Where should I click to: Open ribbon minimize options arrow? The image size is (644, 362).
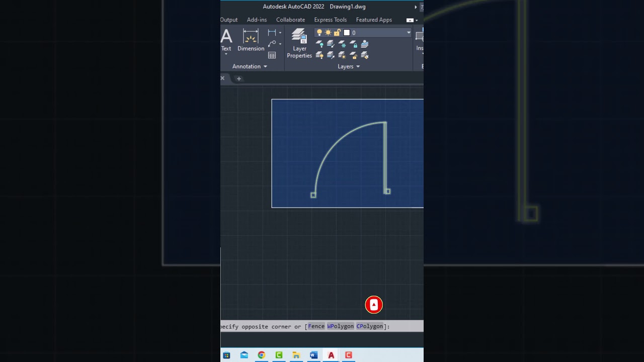417,20
